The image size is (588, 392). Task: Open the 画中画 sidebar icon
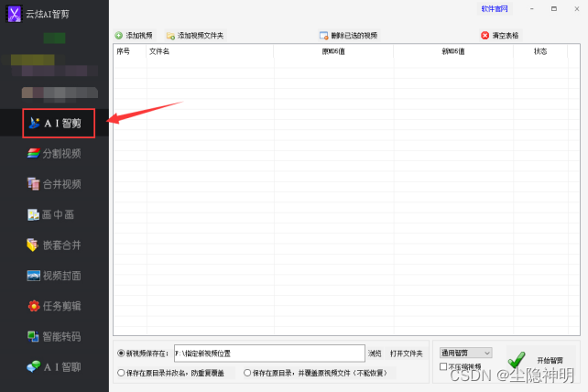[x=33, y=214]
